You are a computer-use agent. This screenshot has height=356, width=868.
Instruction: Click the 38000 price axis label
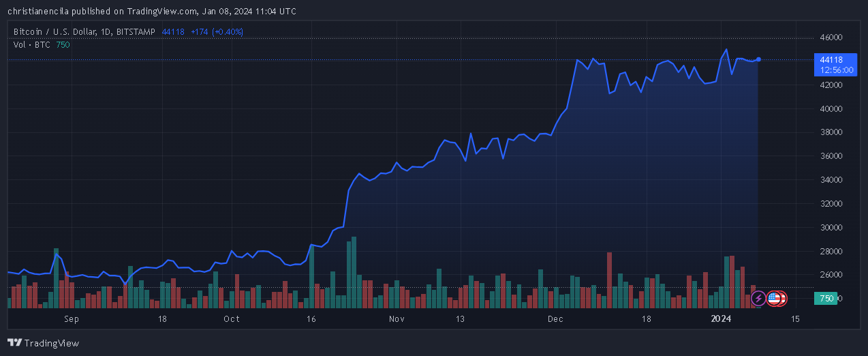pos(831,132)
